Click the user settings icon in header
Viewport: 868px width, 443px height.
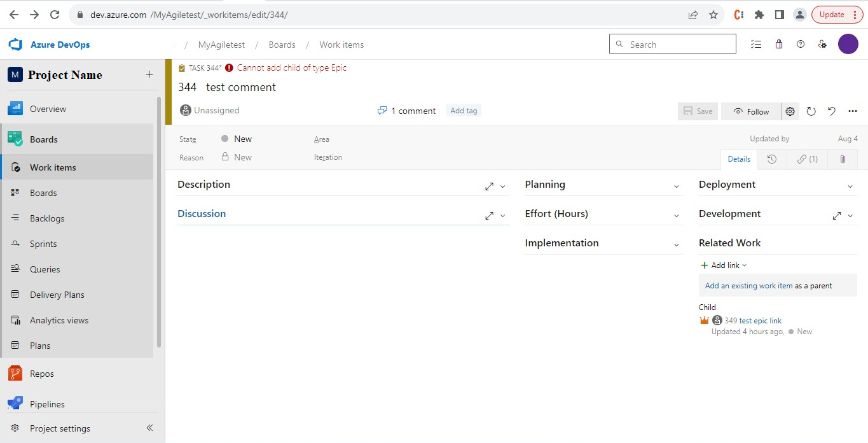822,45
